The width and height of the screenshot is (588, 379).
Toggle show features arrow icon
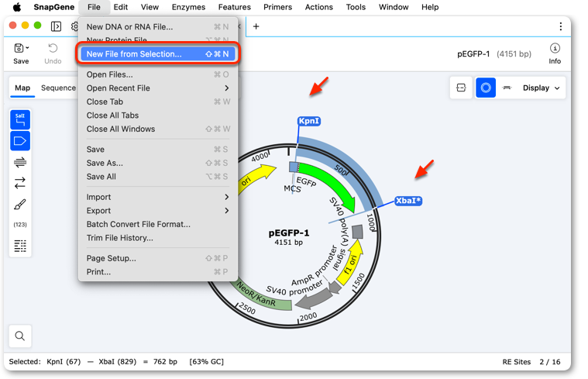[x=20, y=141]
